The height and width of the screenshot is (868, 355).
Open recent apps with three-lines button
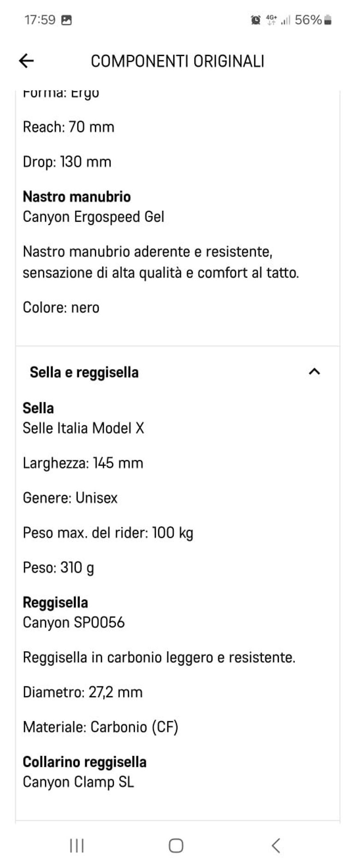[77, 845]
